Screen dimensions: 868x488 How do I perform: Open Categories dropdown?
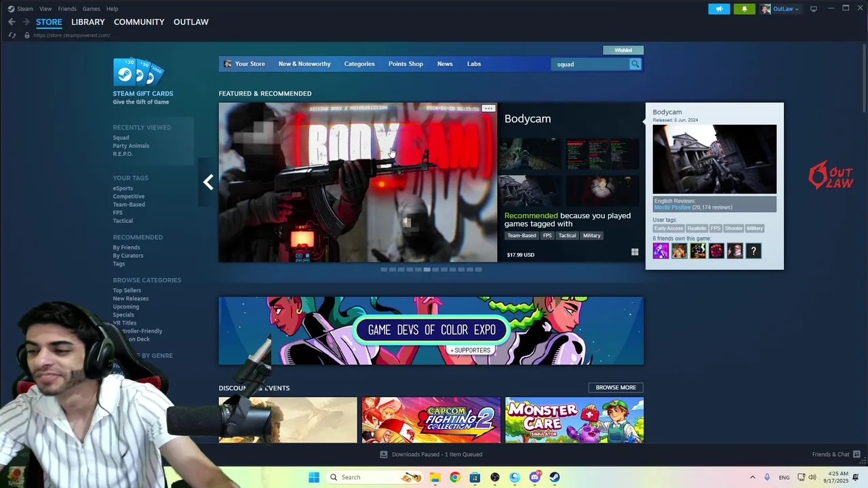[x=359, y=64]
